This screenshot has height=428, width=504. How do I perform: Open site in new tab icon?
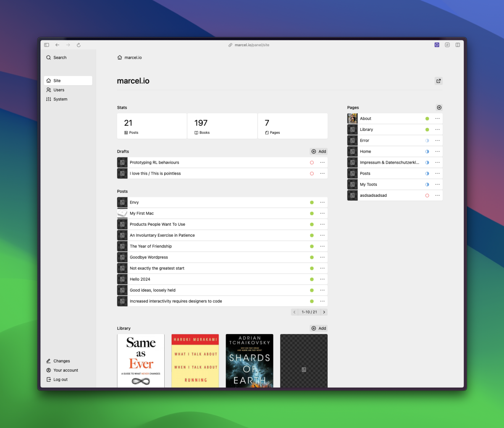pyautogui.click(x=438, y=81)
